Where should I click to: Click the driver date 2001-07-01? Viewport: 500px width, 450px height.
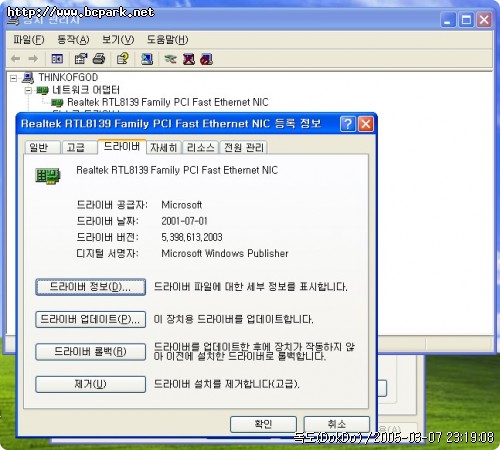click(x=184, y=221)
